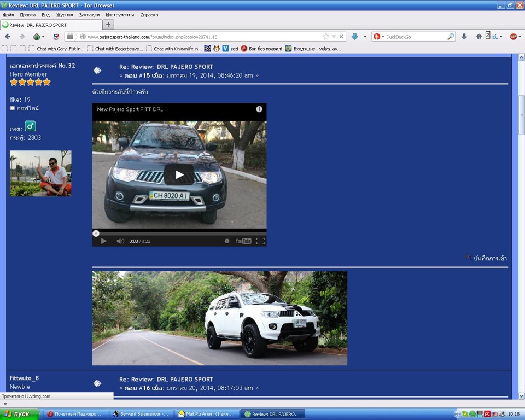Open the Home page with the house icon
525x420 pixels.
pyautogui.click(x=479, y=37)
